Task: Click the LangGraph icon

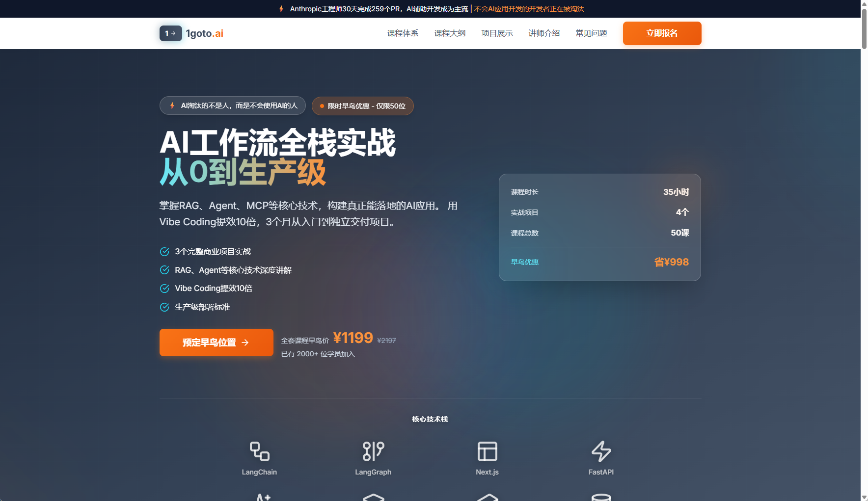Action: click(373, 451)
